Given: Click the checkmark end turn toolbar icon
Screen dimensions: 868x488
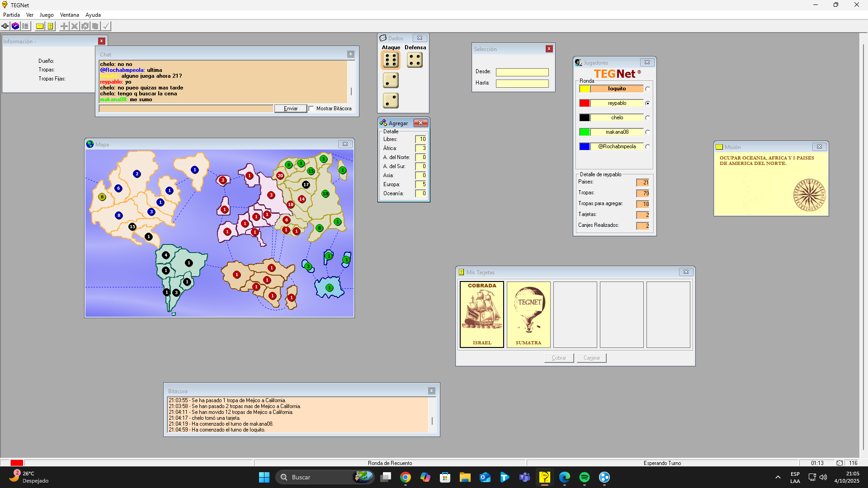Looking at the screenshot, I should [106, 26].
